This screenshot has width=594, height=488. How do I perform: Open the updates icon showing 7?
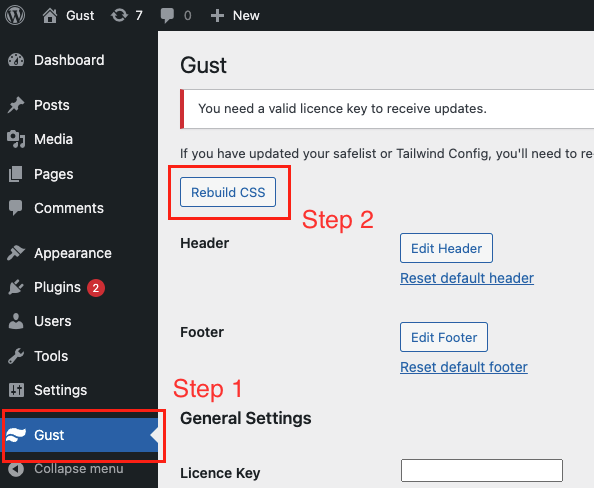119,16
